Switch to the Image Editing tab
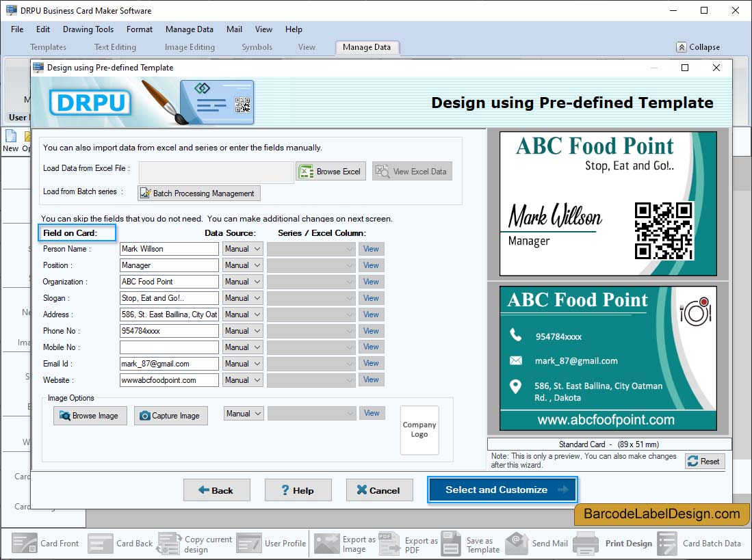Screen dimensions: 752x560 [x=190, y=47]
